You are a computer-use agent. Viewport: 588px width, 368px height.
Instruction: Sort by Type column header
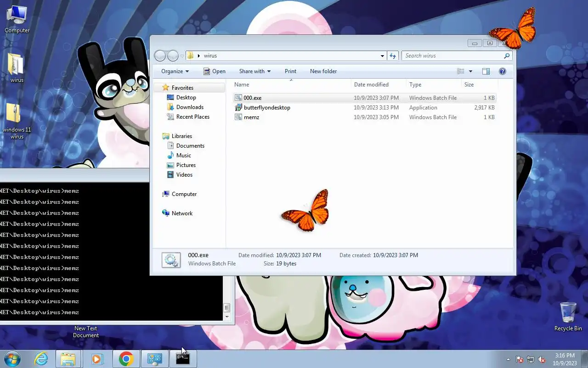434,85
